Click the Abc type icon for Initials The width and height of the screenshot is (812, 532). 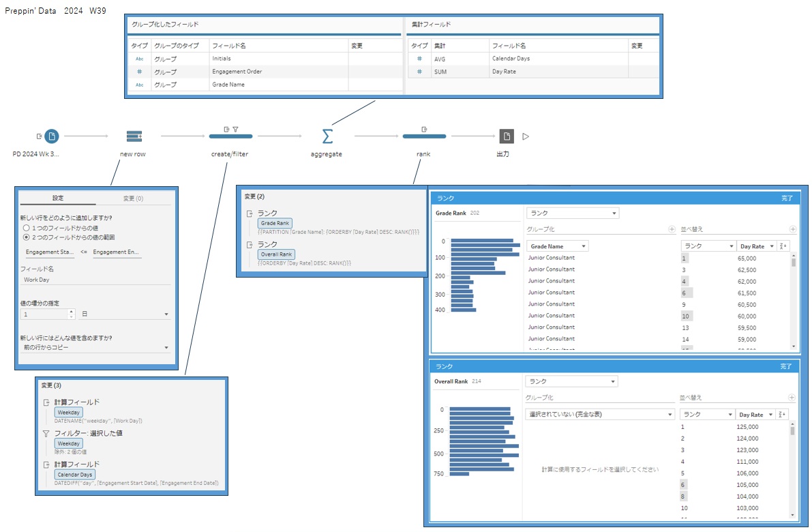point(139,59)
